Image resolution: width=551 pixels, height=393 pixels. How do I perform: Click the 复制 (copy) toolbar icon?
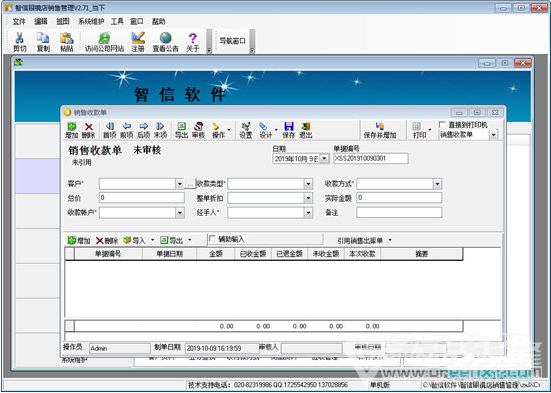[43, 38]
